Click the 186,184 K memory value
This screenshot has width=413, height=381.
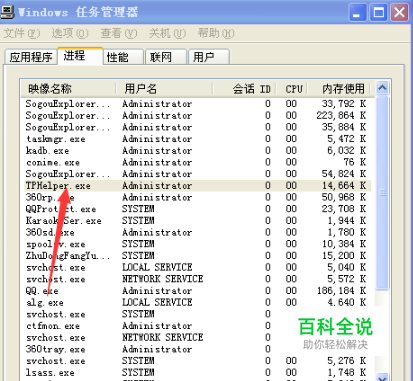(x=341, y=290)
